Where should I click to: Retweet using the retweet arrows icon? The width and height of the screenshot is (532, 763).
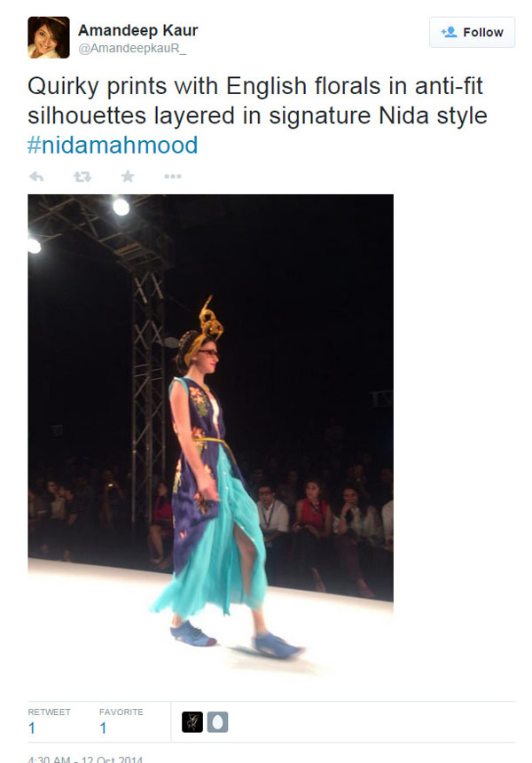82,177
